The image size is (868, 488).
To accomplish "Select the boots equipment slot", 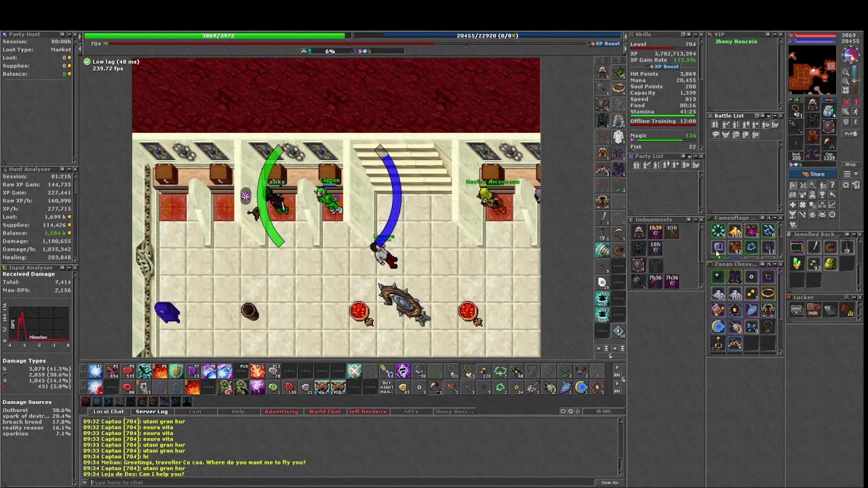I will (812, 152).
